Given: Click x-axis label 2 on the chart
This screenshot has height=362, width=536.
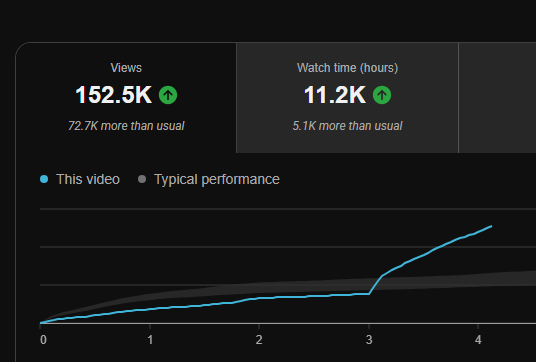Looking at the screenshot, I should point(259,340).
